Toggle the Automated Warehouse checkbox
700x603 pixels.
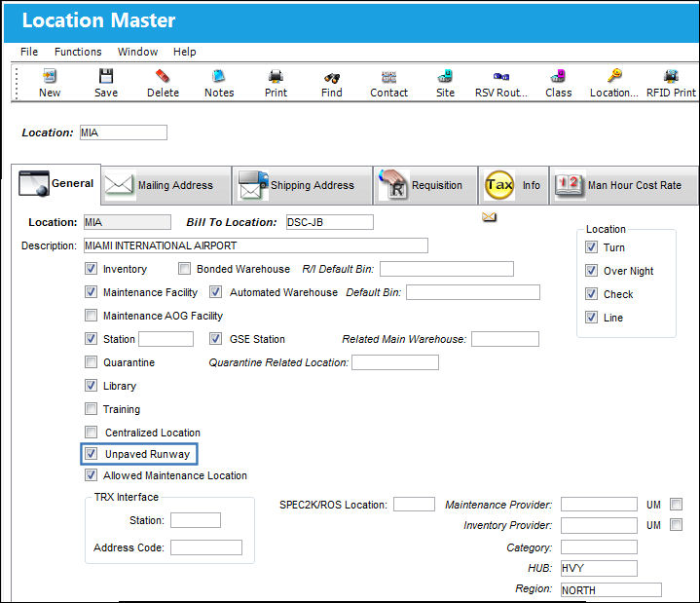215,291
